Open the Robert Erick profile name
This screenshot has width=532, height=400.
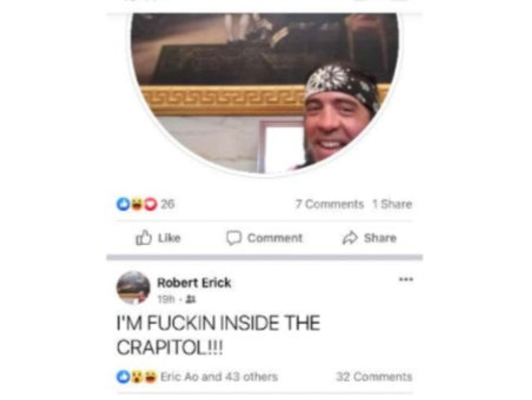coord(194,283)
